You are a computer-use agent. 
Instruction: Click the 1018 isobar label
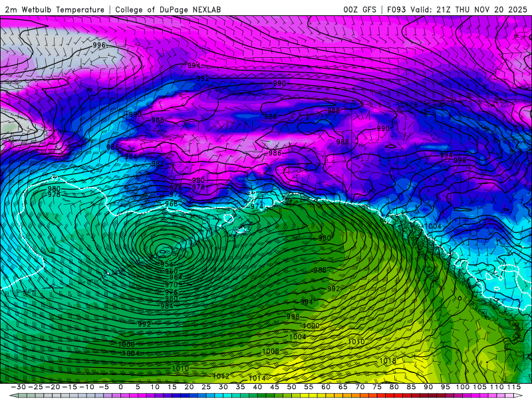tap(388, 360)
